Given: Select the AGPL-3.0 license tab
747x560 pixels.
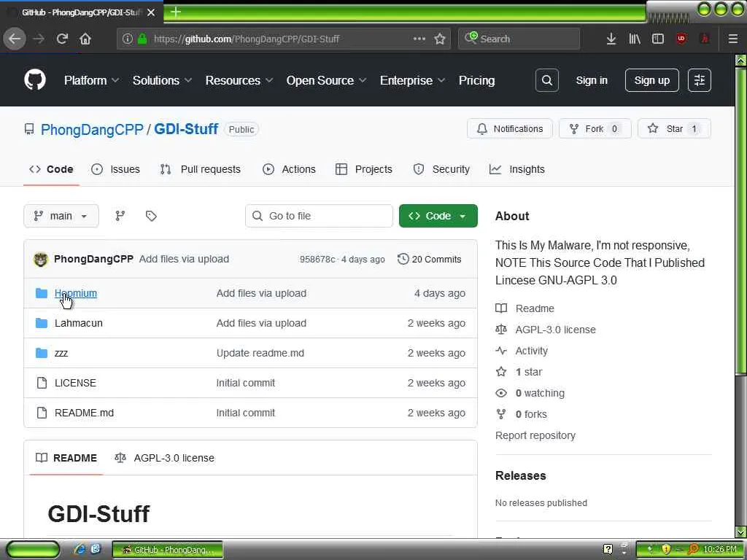Looking at the screenshot, I should (164, 458).
